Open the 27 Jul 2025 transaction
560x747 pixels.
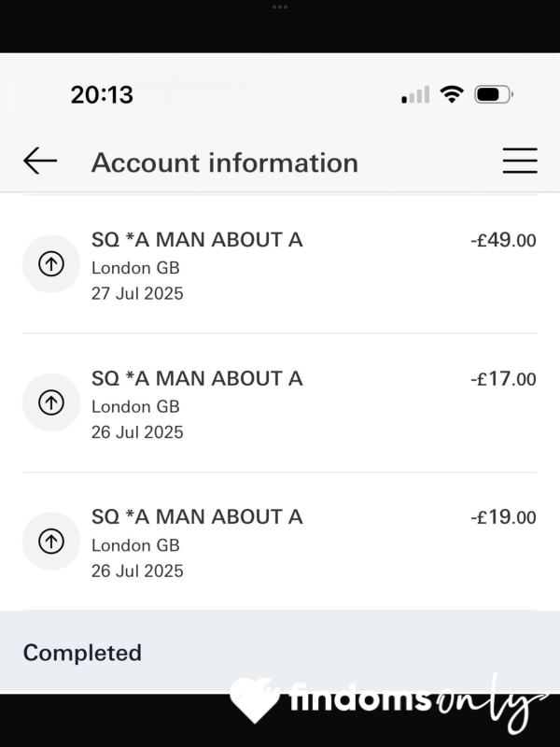[x=280, y=264]
